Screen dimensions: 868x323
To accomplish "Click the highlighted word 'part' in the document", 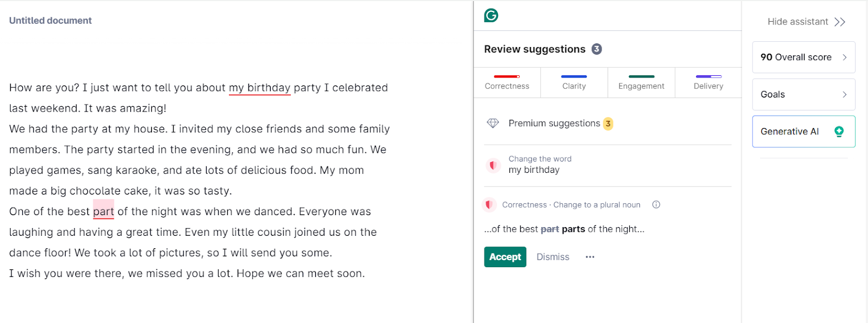I will click(104, 211).
